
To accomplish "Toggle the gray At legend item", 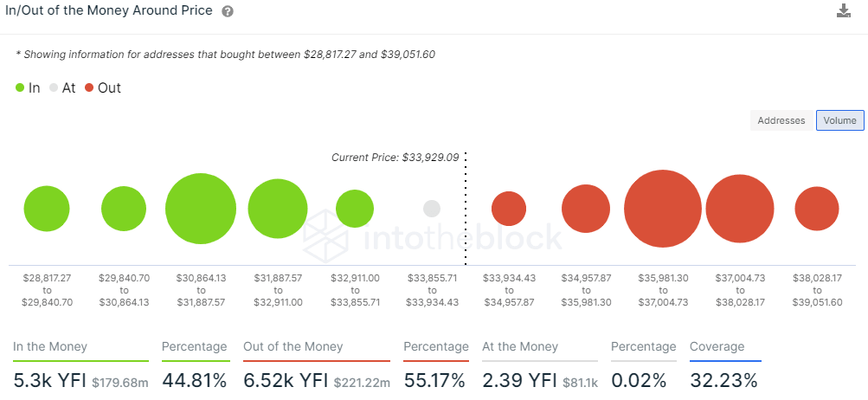I will (x=62, y=87).
